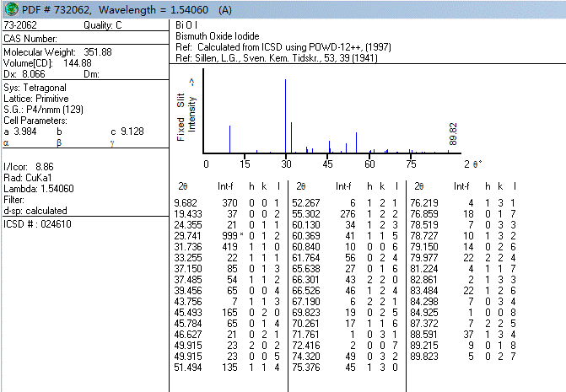Click the POWD-12++ reference line
566x392 pixels.
tap(283, 47)
